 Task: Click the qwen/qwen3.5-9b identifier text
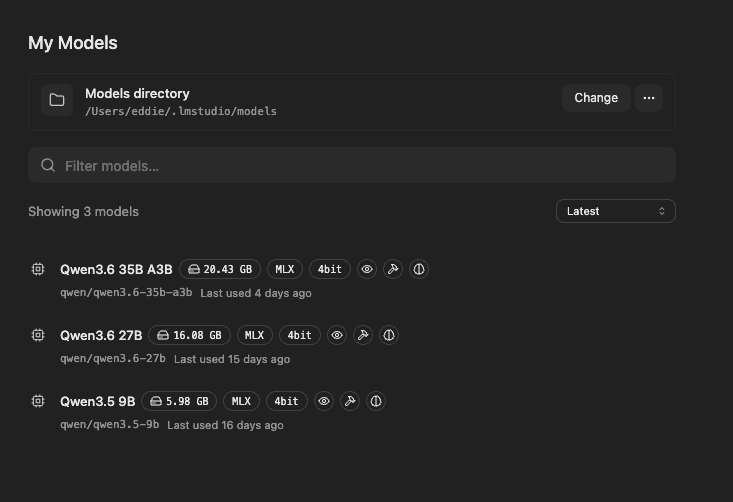[109, 424]
